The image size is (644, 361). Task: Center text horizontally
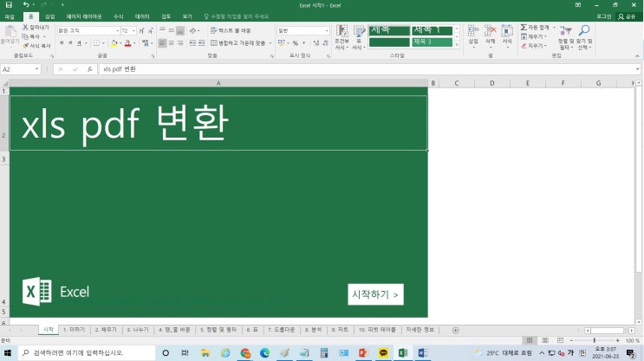pos(172,42)
